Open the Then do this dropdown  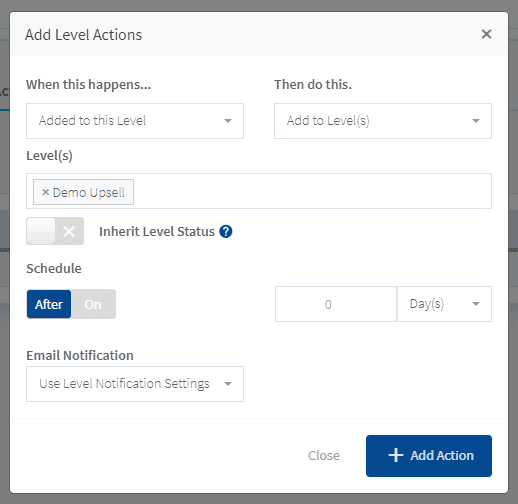coord(383,121)
